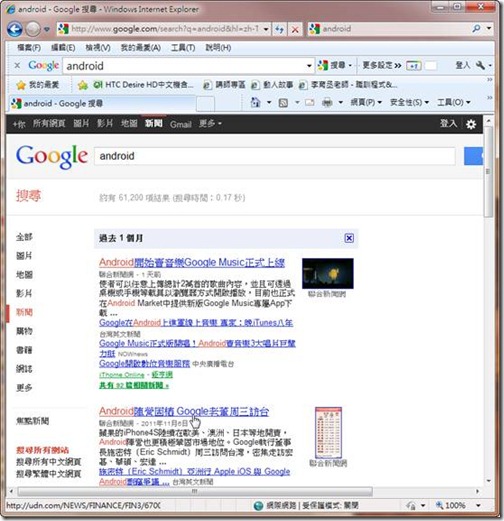Image resolution: width=504 pixels, height=521 pixels.
Task: Click the Refresh icon next to address bar
Action: coord(279,29)
